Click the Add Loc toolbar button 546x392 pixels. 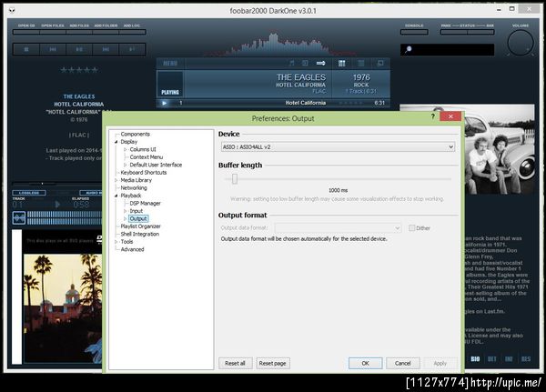point(132,32)
